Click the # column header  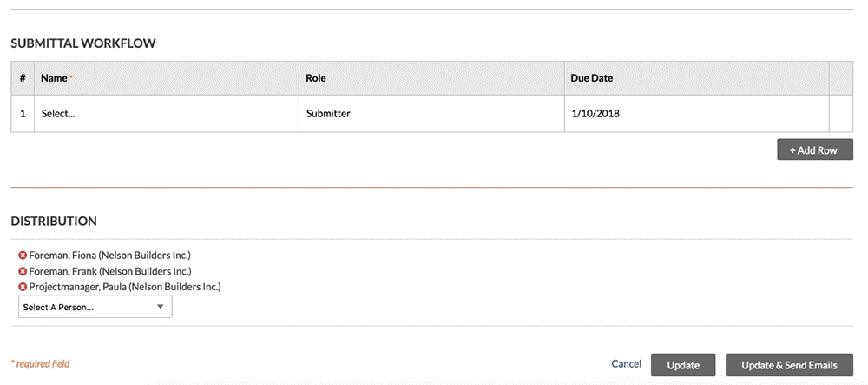[x=23, y=78]
